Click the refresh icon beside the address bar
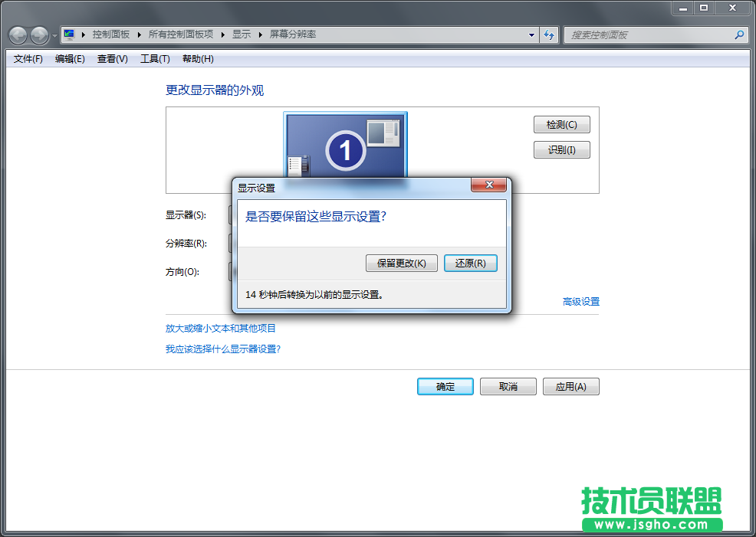The image size is (756, 537). point(551,34)
